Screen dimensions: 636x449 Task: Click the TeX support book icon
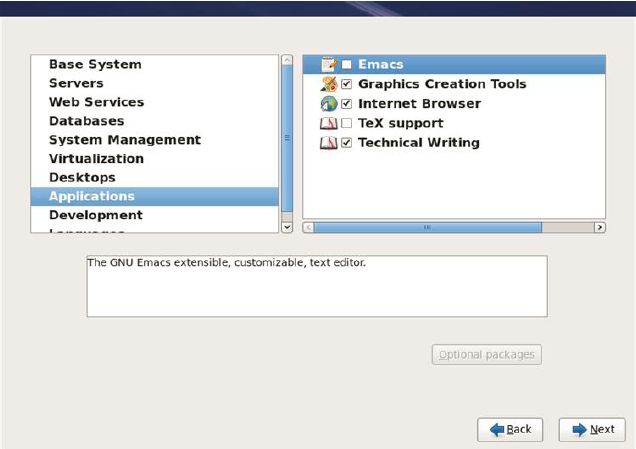[329, 123]
